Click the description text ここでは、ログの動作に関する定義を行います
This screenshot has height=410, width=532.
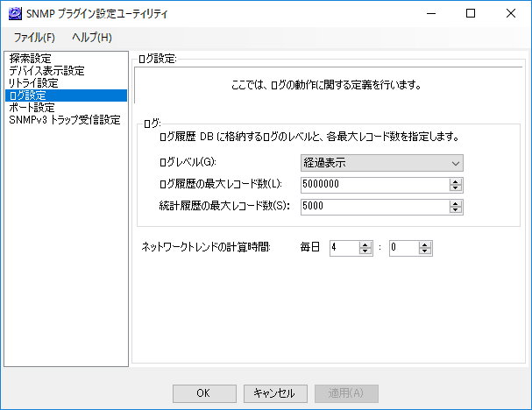point(326,85)
